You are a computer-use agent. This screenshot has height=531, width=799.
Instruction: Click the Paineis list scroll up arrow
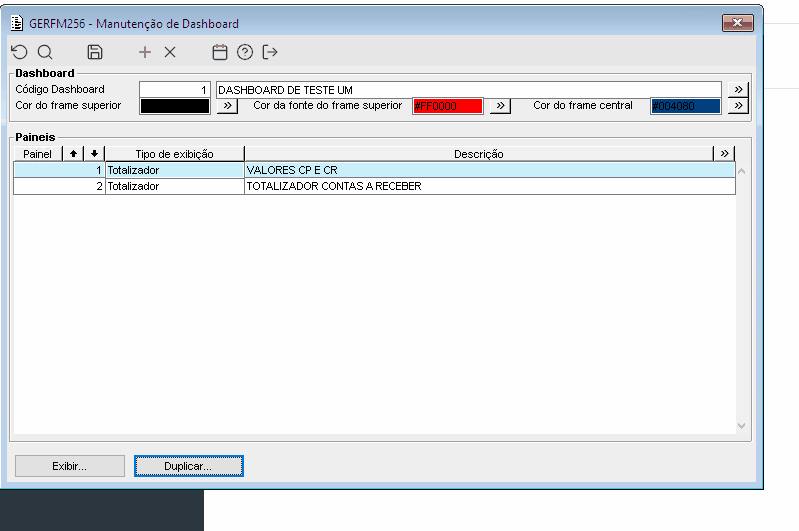point(741,171)
